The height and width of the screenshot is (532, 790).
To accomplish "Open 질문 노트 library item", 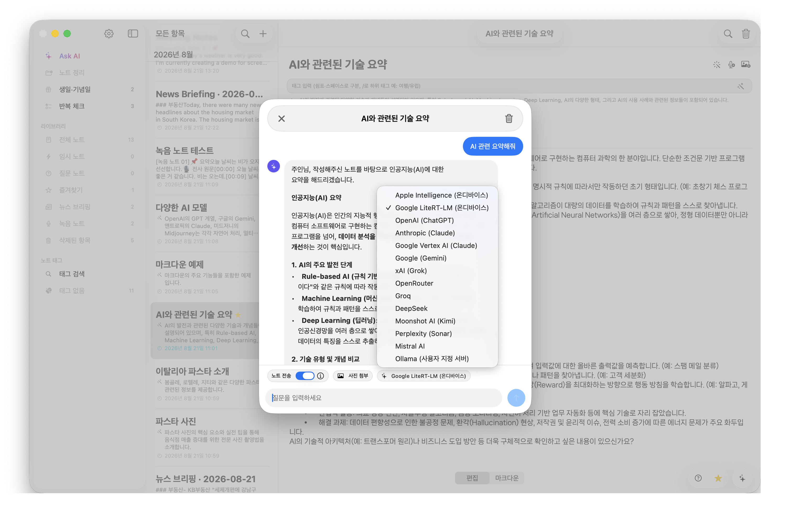I will coord(90,173).
